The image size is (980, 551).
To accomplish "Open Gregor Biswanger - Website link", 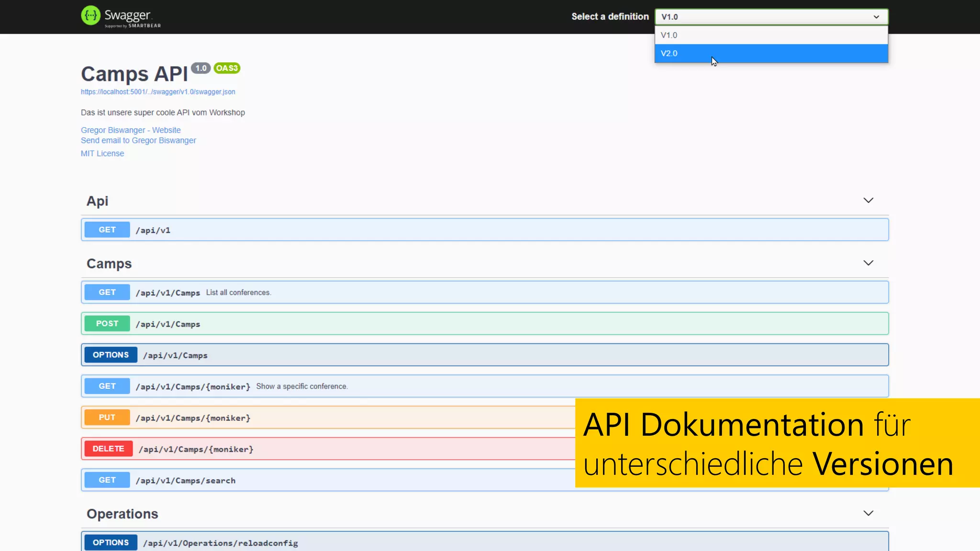I will [x=131, y=130].
